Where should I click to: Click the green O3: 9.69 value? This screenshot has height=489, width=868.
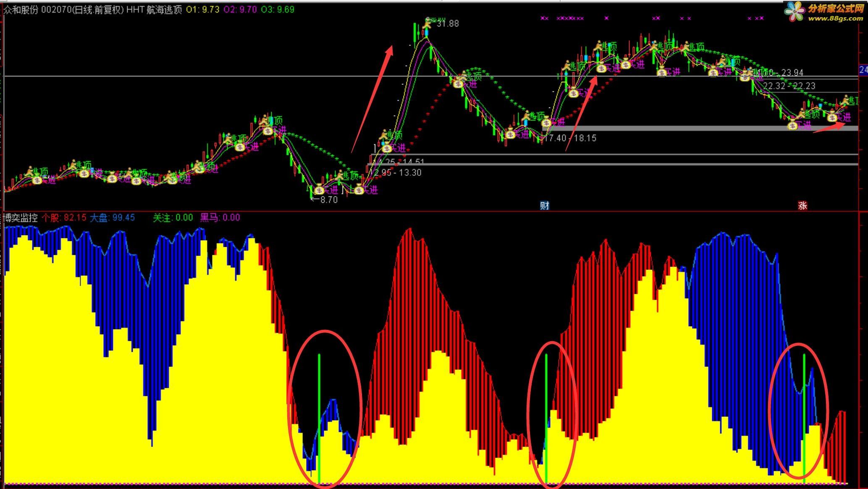click(x=278, y=10)
